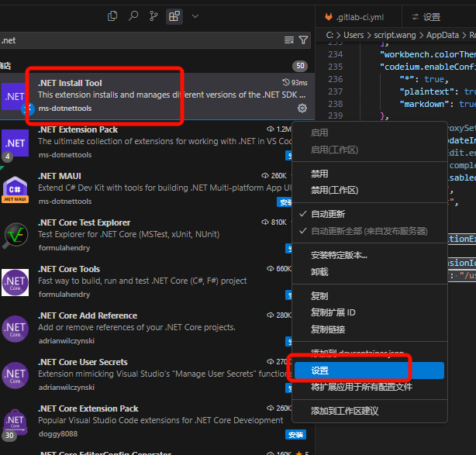Image resolution: width=476 pixels, height=455 pixels.
Task: Open the Source Control branch icon
Action: click(x=153, y=16)
